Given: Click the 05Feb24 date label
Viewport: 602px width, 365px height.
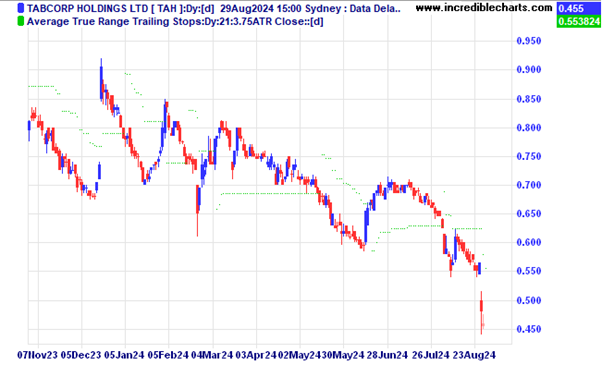Looking at the screenshot, I should point(168,355).
